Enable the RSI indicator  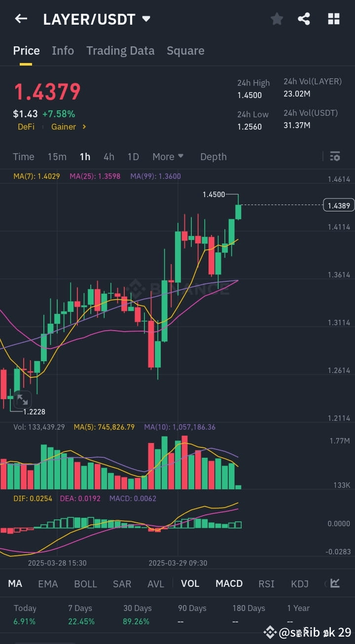(266, 583)
